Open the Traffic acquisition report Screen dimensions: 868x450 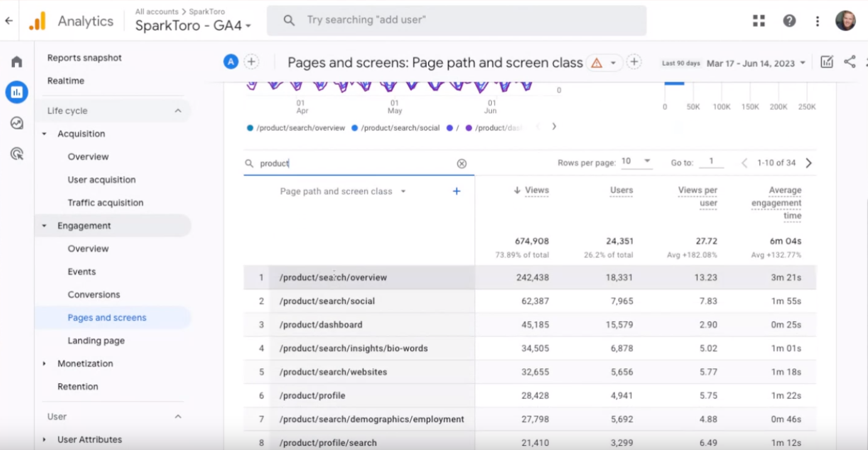(x=106, y=203)
